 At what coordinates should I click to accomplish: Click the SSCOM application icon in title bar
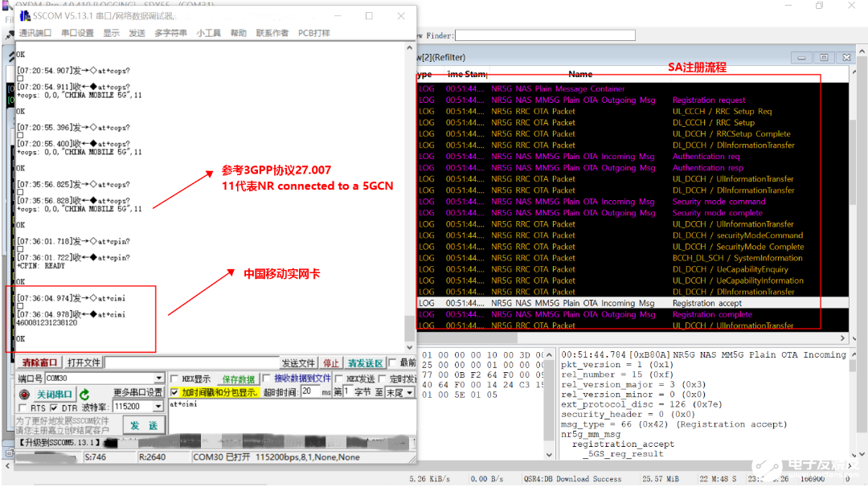(24, 16)
